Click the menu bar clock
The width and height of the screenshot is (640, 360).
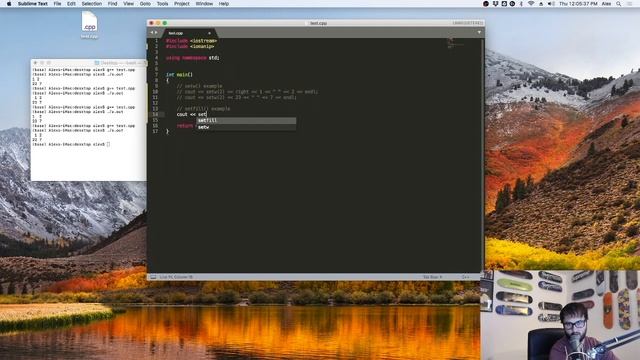coord(578,4)
